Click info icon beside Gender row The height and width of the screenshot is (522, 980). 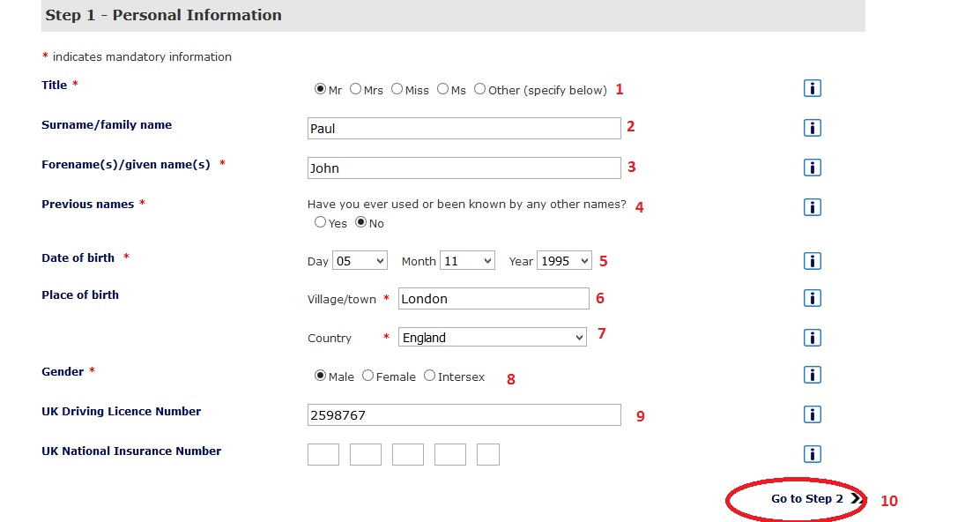pyautogui.click(x=813, y=376)
